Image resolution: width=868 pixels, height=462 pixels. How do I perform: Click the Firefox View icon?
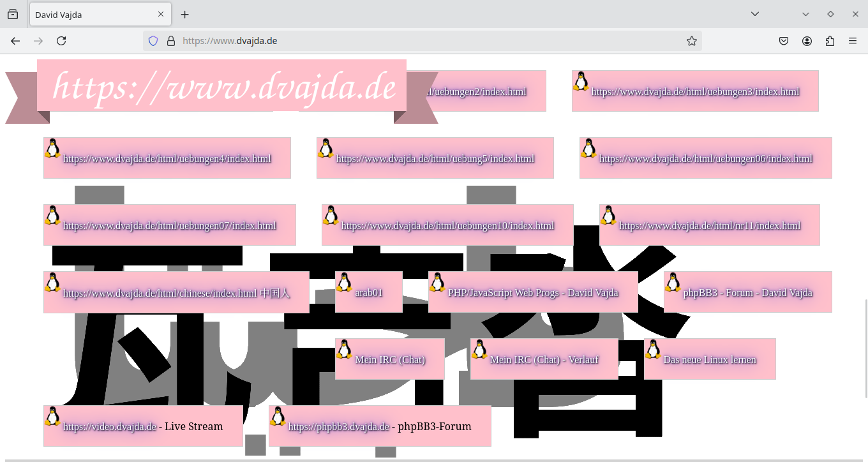pos(13,14)
